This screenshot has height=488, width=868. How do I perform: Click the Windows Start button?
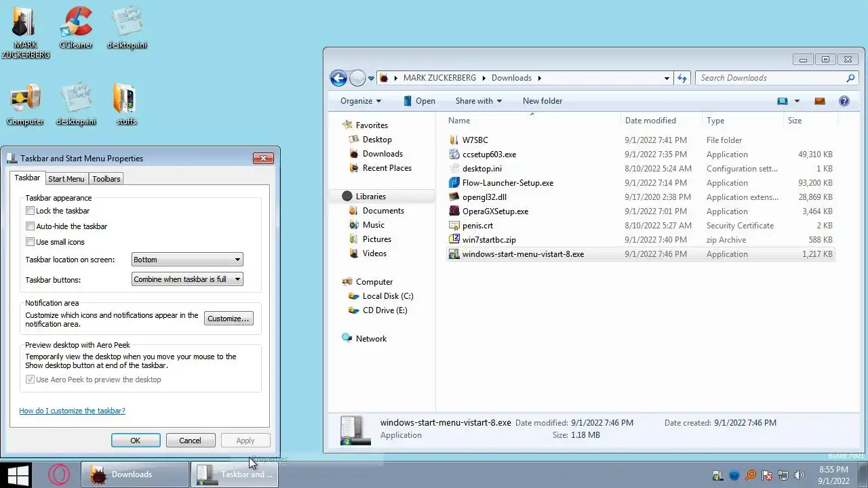18,474
